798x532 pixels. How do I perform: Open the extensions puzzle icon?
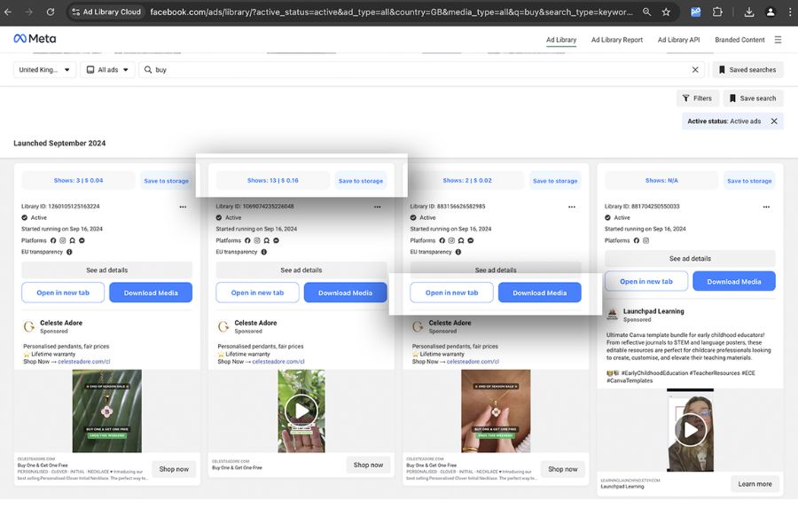[x=717, y=12]
